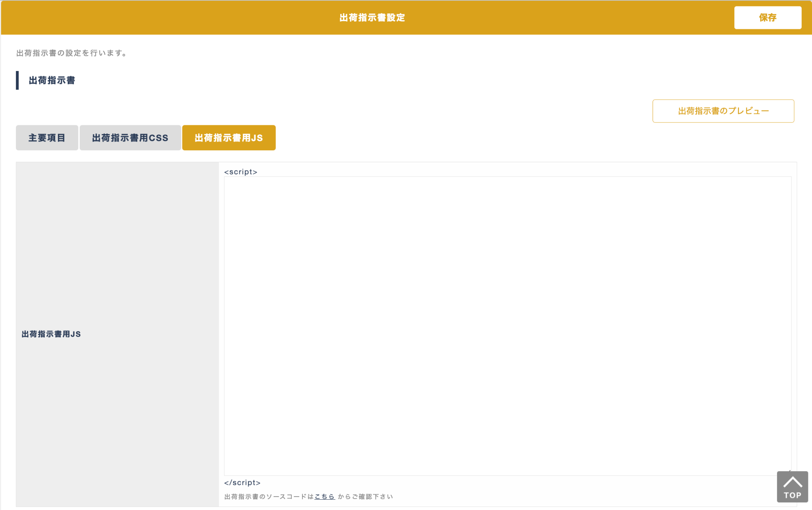This screenshot has width=812, height=510.
Task: Click the 出荷指示書の設定を行います description text
Action: click(72, 53)
